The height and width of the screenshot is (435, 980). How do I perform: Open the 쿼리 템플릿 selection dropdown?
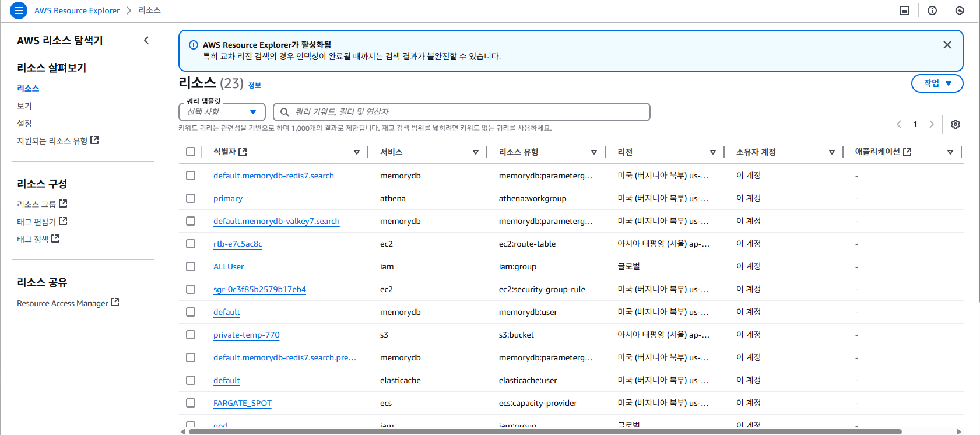coord(222,112)
